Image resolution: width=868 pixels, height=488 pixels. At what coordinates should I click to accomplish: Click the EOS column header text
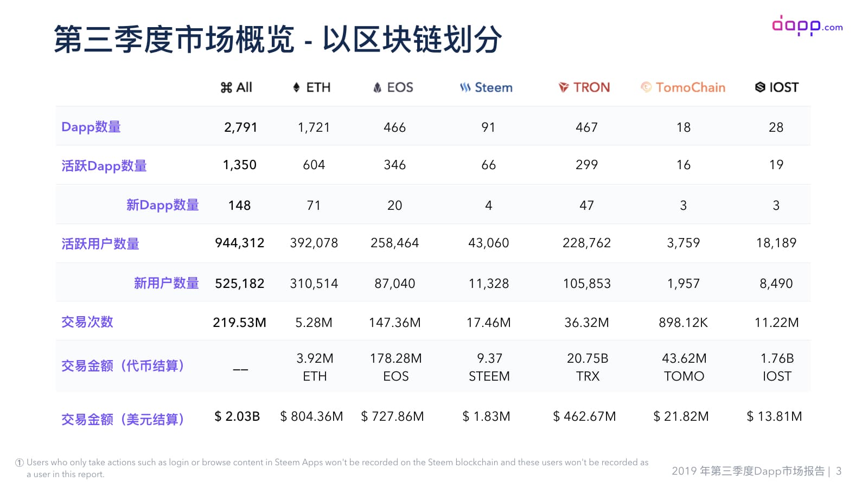click(400, 87)
